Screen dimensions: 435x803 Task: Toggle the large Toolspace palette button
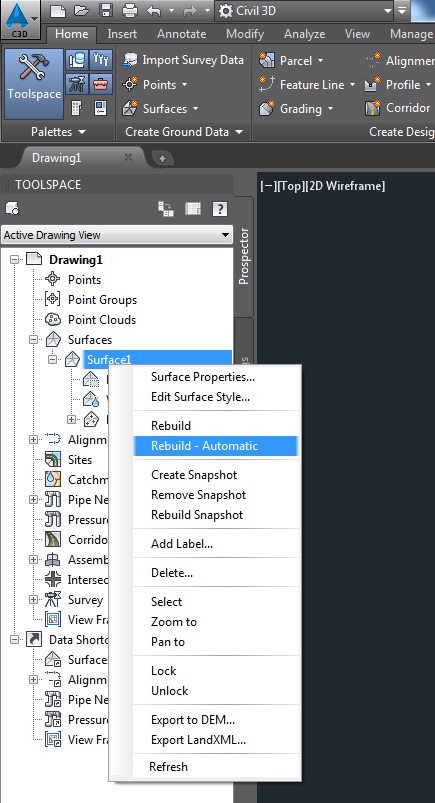click(34, 84)
